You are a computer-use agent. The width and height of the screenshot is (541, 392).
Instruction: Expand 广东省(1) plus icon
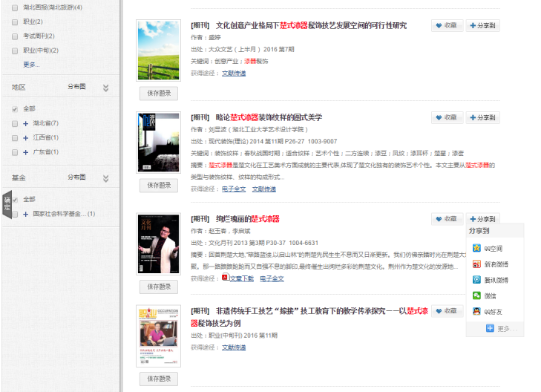[x=25, y=152]
